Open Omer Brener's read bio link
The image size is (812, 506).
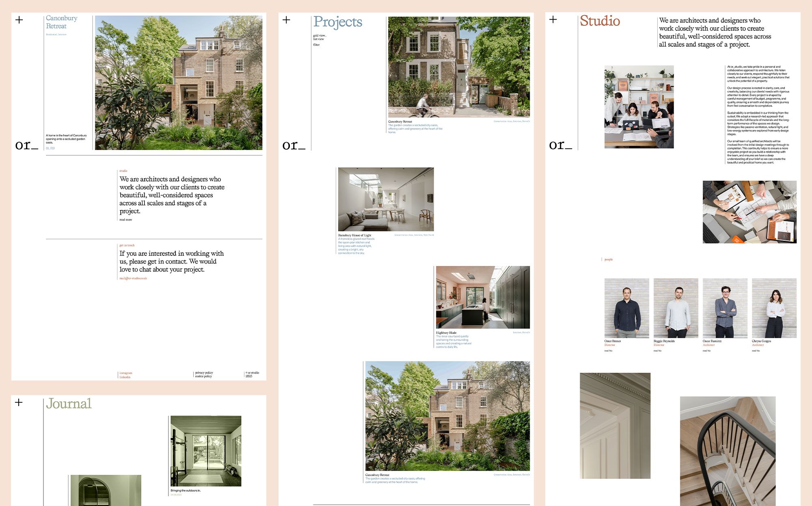(x=608, y=350)
